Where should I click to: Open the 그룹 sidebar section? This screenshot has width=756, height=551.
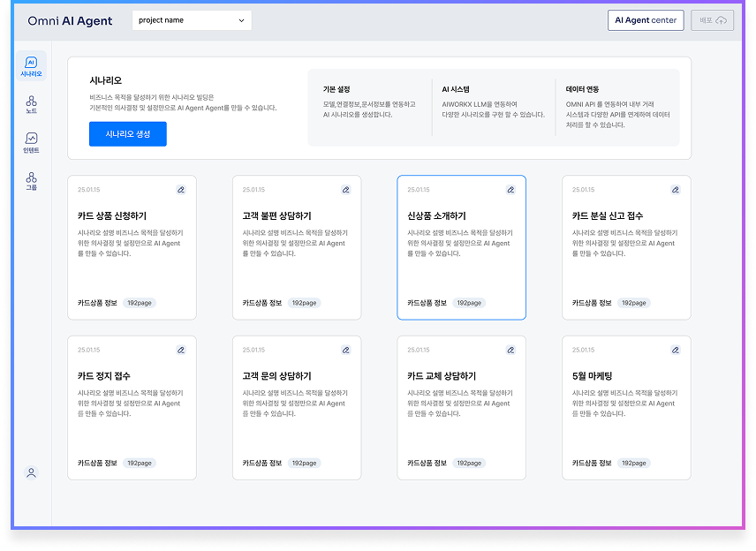tap(31, 181)
